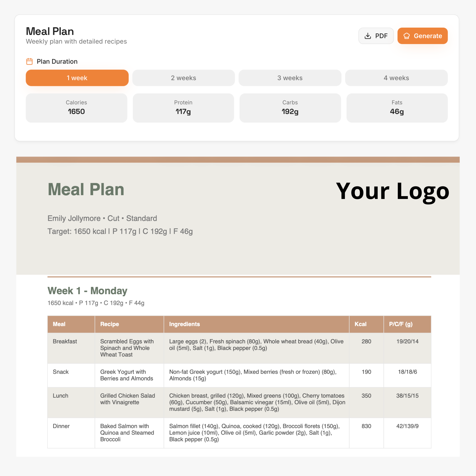
Task: Set plan duration to 4 weeks
Action: (x=396, y=78)
